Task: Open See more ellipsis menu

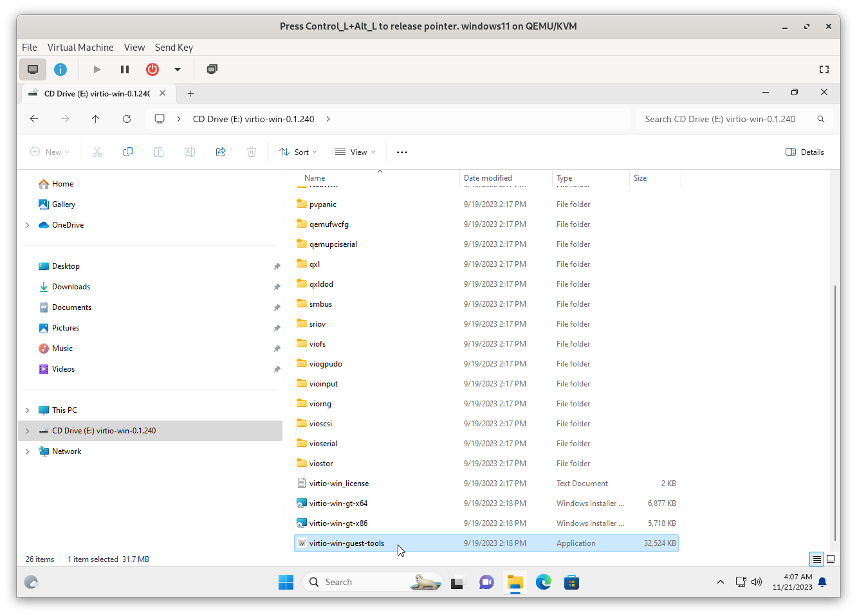Action: tap(402, 152)
